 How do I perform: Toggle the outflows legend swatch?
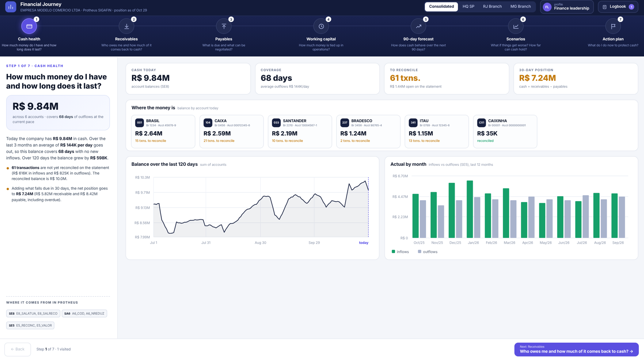419,252
